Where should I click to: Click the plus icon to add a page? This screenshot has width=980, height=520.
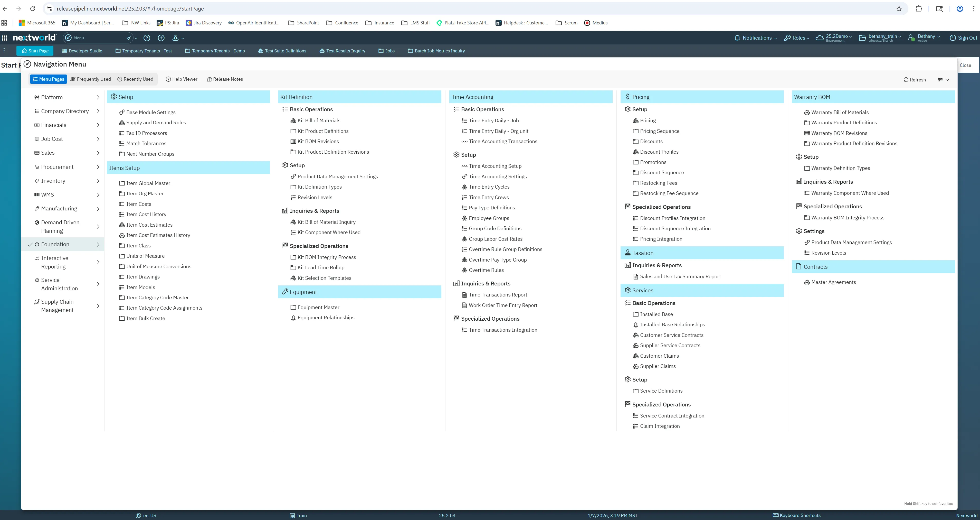[x=161, y=38]
